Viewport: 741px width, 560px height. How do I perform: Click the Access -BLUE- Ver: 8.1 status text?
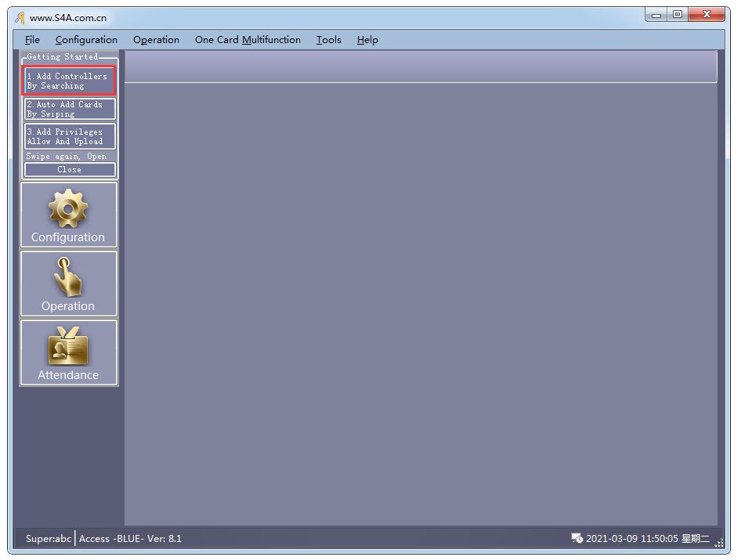130,538
